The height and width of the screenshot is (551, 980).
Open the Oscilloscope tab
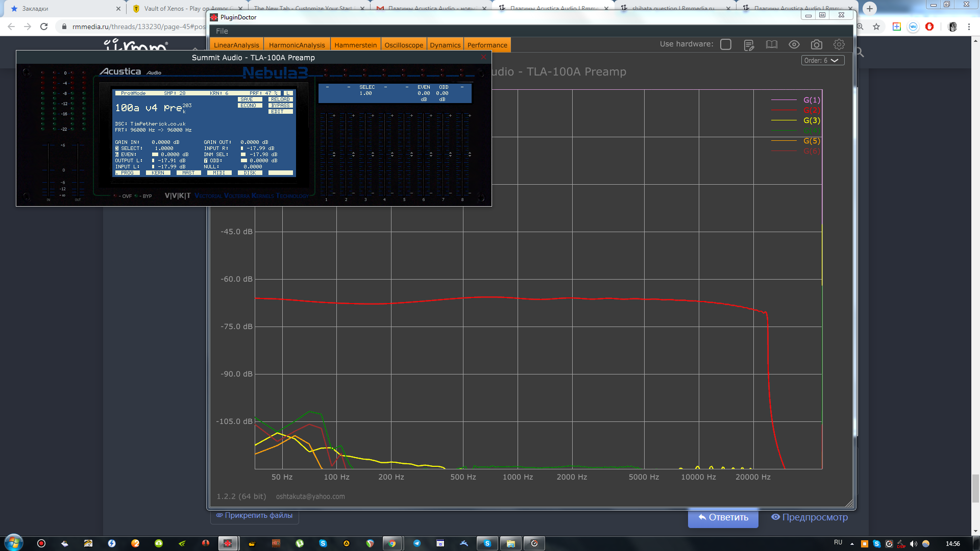click(x=404, y=45)
